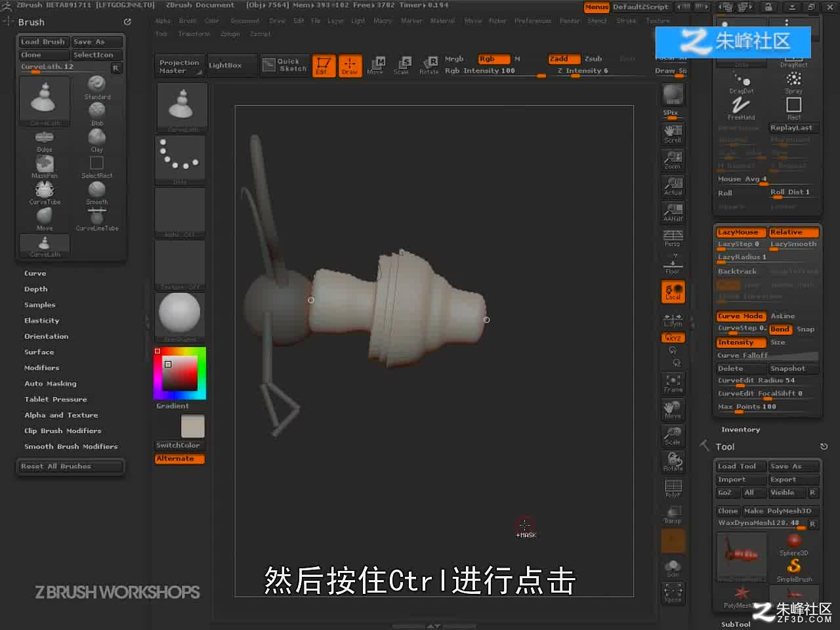The width and height of the screenshot is (840, 630).
Task: Expand the Modifiers section
Action: point(42,368)
